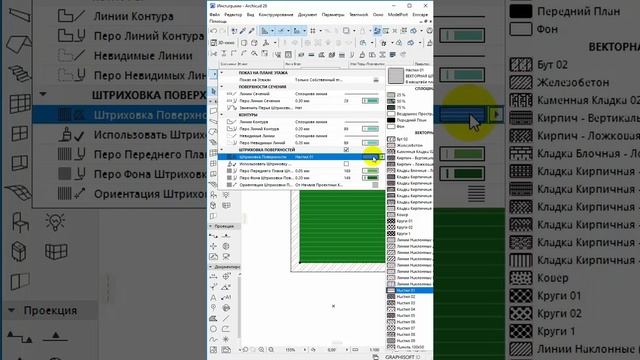Viewport: 640px width, 360px height.
Task: Select the Label tool (A1 icon)
Action: [x=226, y=298]
